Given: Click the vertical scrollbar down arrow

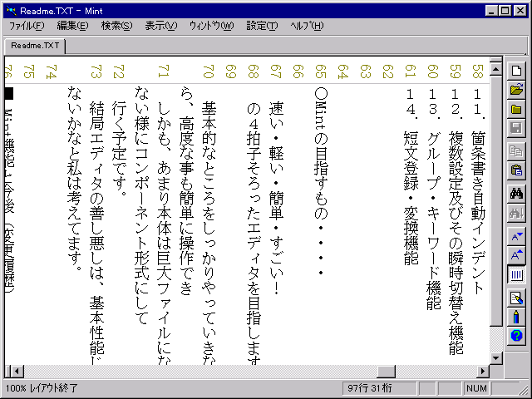Looking at the screenshot, I should point(495,357).
